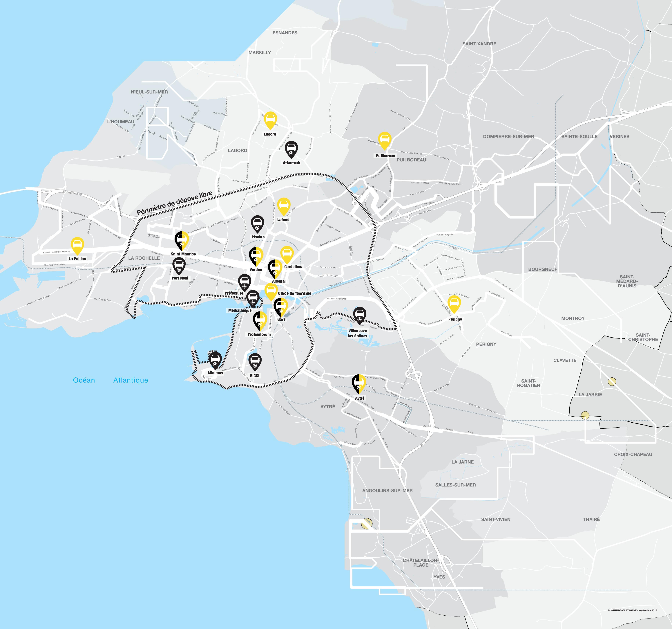
Task: Click the SAINT-CHRISTOPHE town label
Action: pyautogui.click(x=643, y=337)
